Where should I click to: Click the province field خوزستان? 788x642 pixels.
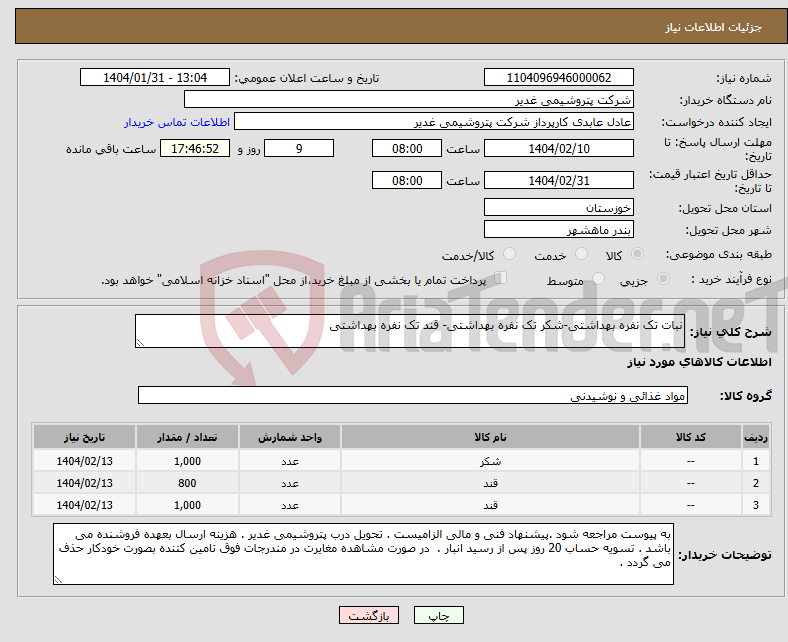click(x=558, y=207)
